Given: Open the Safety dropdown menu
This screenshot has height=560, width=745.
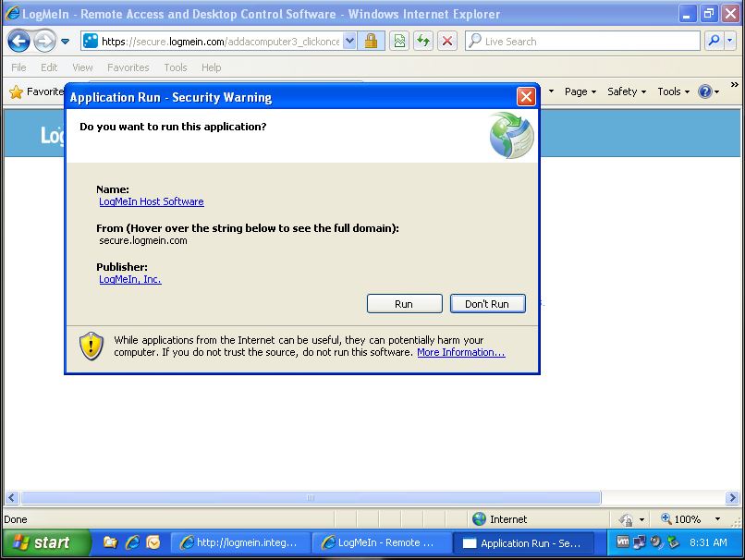Looking at the screenshot, I should (627, 91).
